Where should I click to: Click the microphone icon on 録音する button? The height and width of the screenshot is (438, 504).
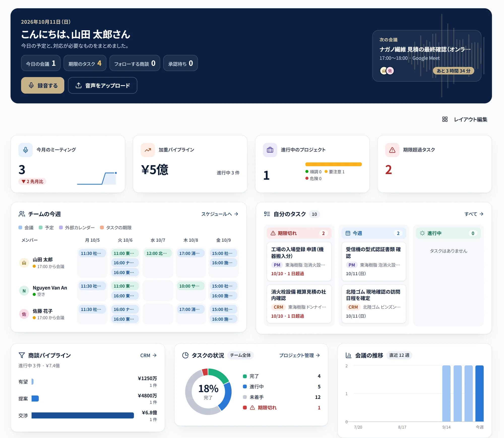click(x=31, y=85)
